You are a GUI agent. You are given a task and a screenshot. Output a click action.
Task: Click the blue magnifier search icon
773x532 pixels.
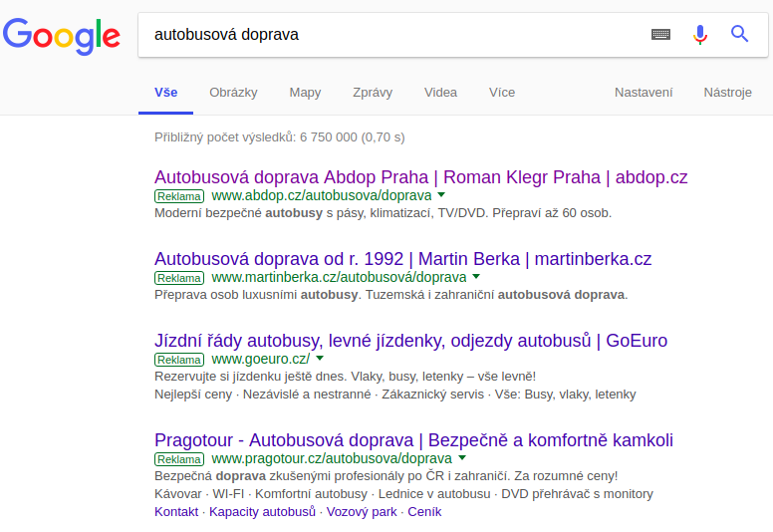pos(739,34)
